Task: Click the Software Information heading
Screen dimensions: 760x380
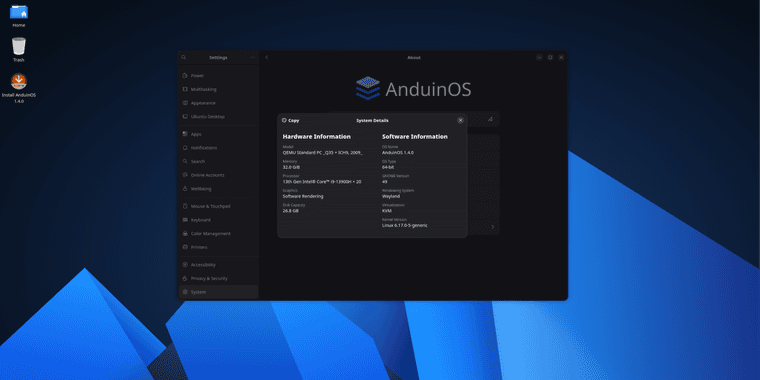Action: 415,137
